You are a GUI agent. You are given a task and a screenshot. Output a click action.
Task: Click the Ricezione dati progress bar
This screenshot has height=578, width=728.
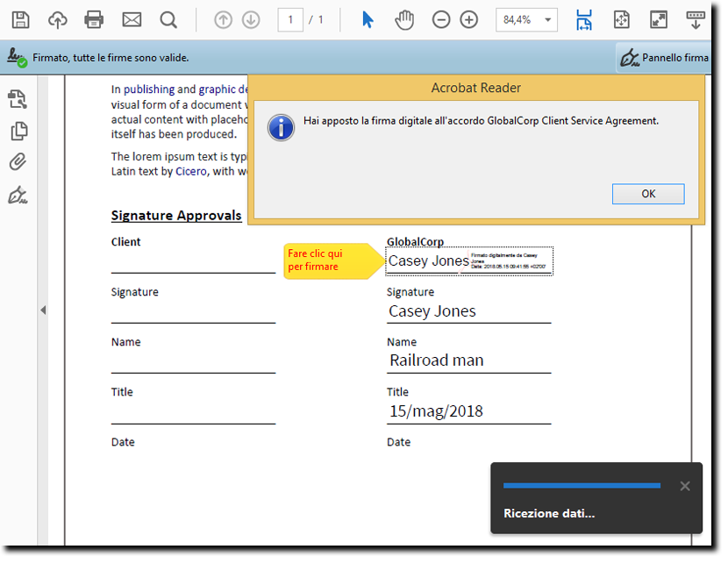coord(582,486)
